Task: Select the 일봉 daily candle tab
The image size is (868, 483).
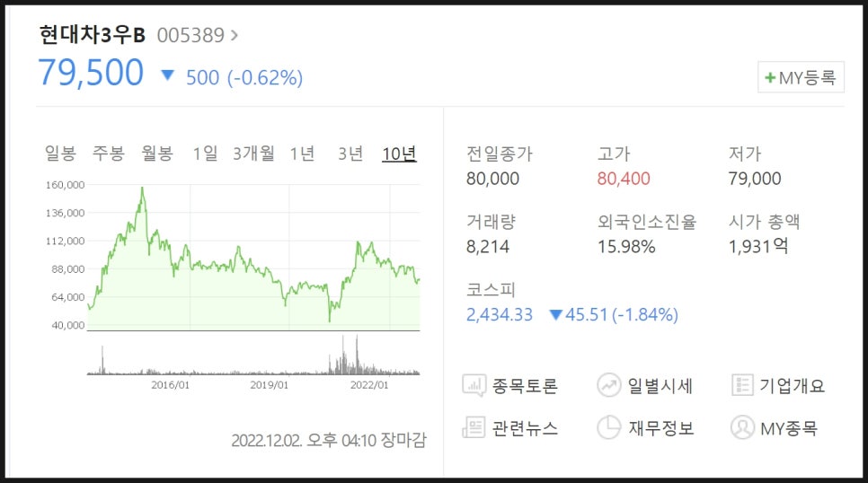Action: pyautogui.click(x=60, y=154)
